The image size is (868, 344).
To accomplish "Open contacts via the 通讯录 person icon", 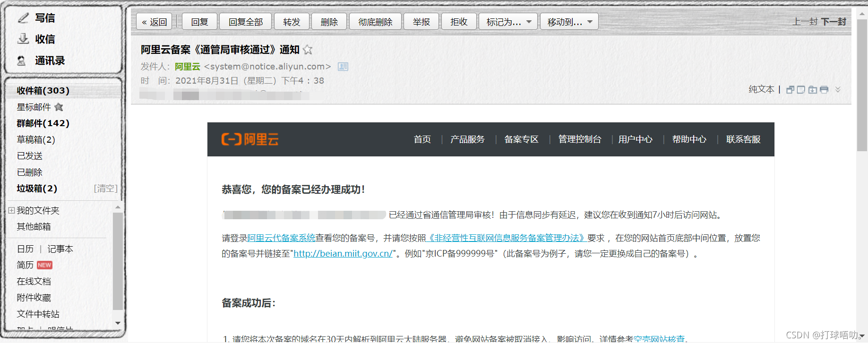I will click(22, 61).
